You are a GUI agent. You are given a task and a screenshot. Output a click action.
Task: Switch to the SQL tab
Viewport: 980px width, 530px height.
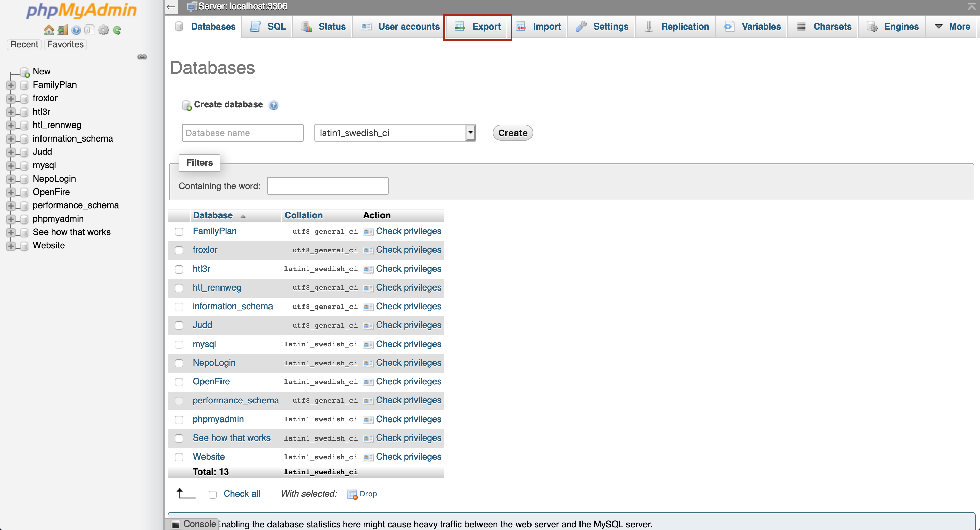click(267, 27)
